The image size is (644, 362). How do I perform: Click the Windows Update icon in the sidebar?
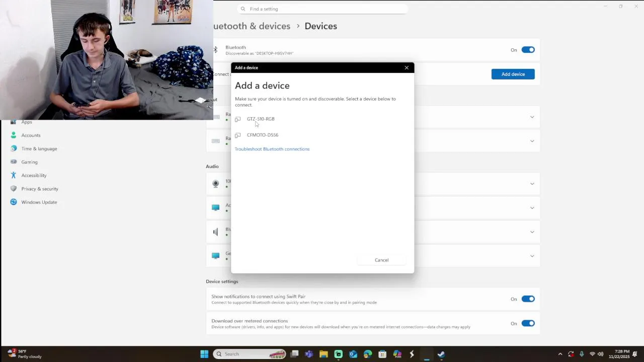[x=13, y=202]
